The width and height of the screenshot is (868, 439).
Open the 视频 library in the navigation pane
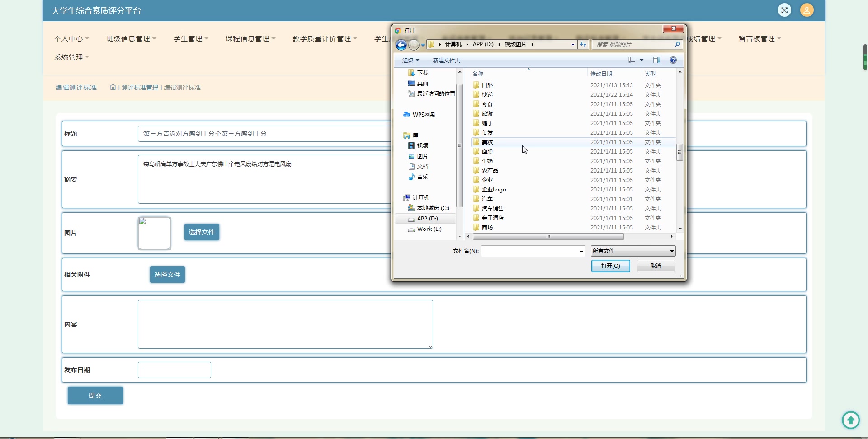[418, 146]
